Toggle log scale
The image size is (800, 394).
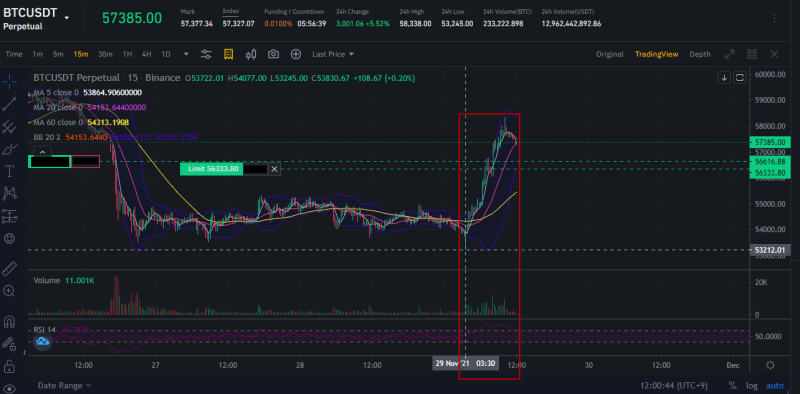pyautogui.click(x=752, y=386)
